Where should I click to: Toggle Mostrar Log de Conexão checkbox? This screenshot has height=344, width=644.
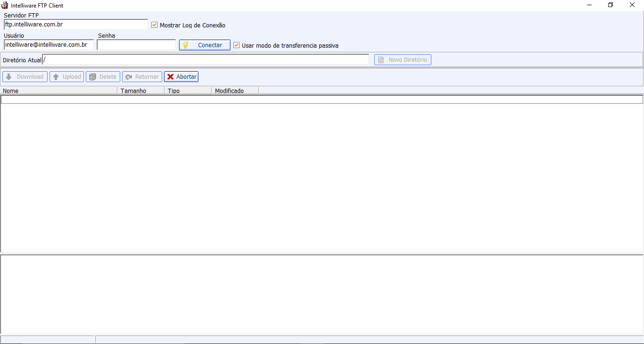tap(154, 25)
